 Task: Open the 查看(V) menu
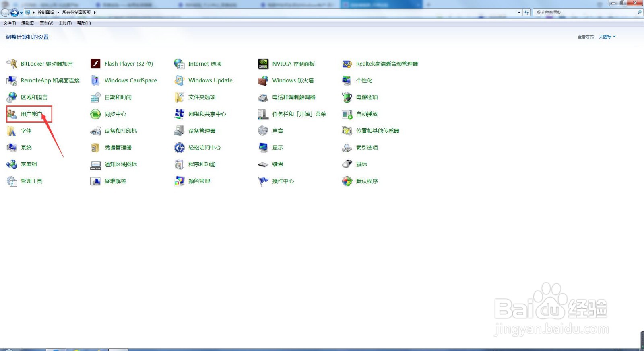click(46, 23)
